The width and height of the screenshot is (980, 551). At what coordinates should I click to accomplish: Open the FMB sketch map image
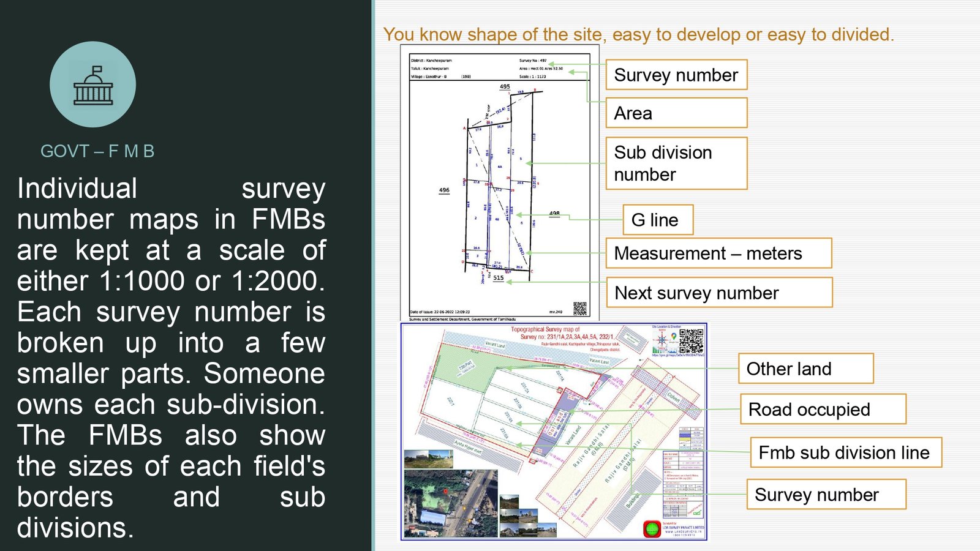(x=499, y=182)
